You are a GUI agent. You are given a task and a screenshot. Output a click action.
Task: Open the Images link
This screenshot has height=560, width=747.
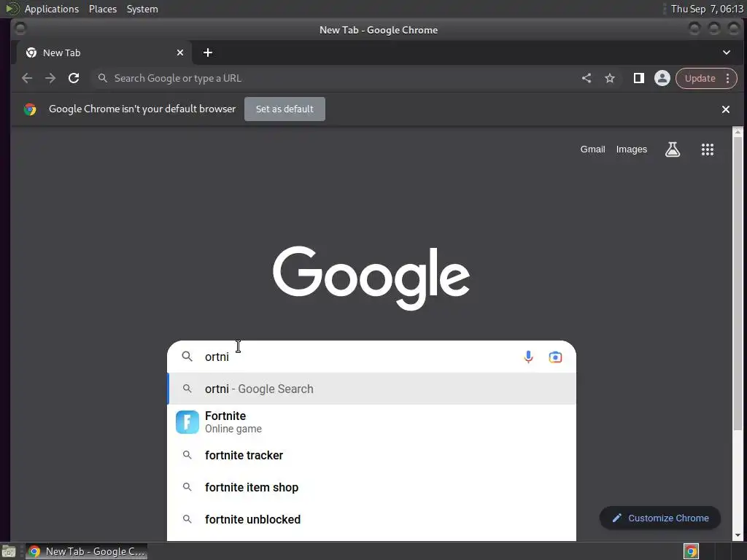pos(632,149)
